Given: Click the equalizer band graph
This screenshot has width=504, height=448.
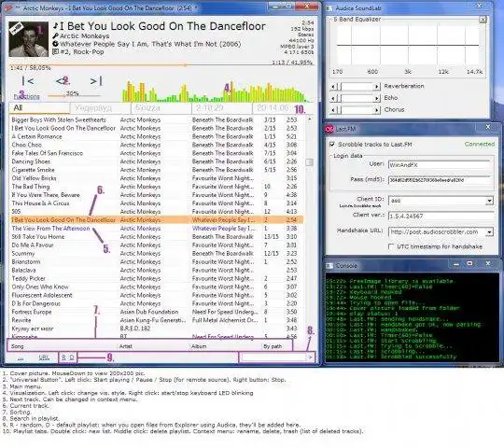Looking at the screenshot, I should click(408, 45).
